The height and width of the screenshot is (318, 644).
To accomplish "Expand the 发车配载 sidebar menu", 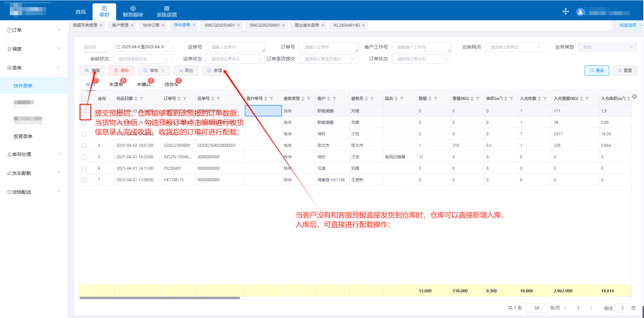I will (34, 173).
